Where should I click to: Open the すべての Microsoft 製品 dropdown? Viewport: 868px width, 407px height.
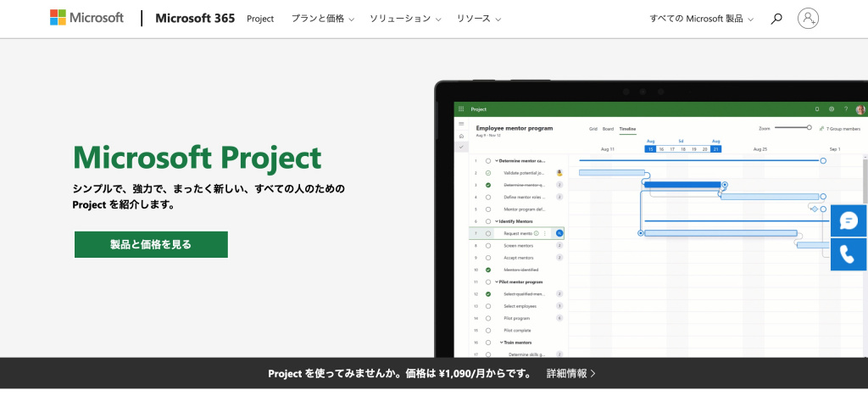(701, 19)
